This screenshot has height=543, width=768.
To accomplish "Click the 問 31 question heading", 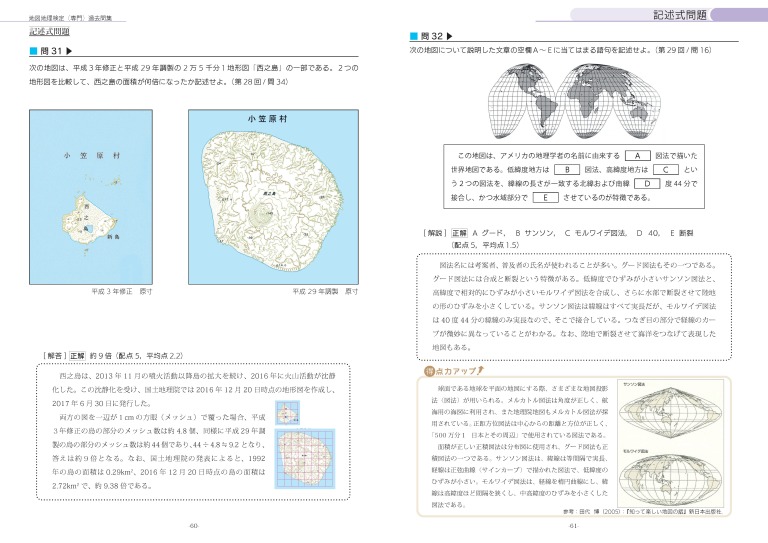I will [x=51, y=51].
